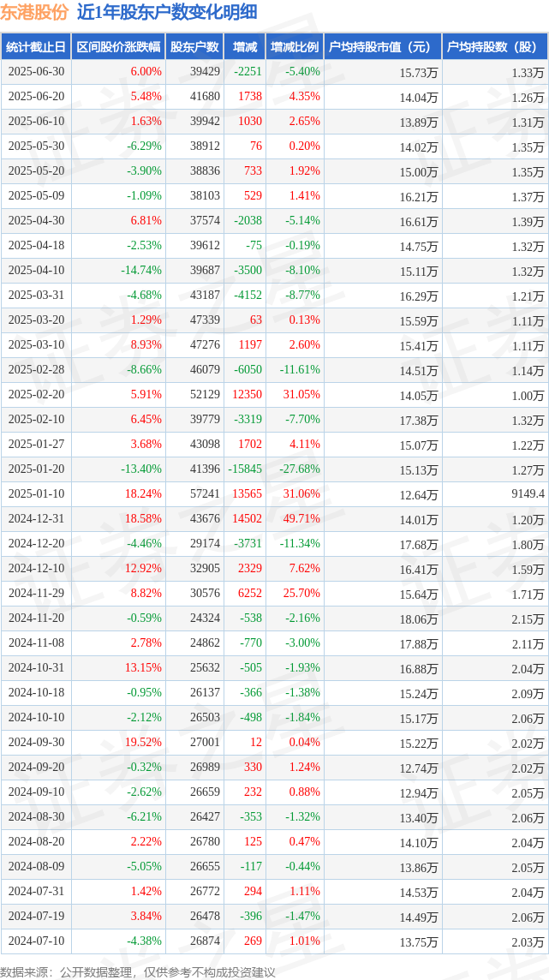Click the 股东户数 column header
Screen dimensions: 549x980
pos(195,47)
